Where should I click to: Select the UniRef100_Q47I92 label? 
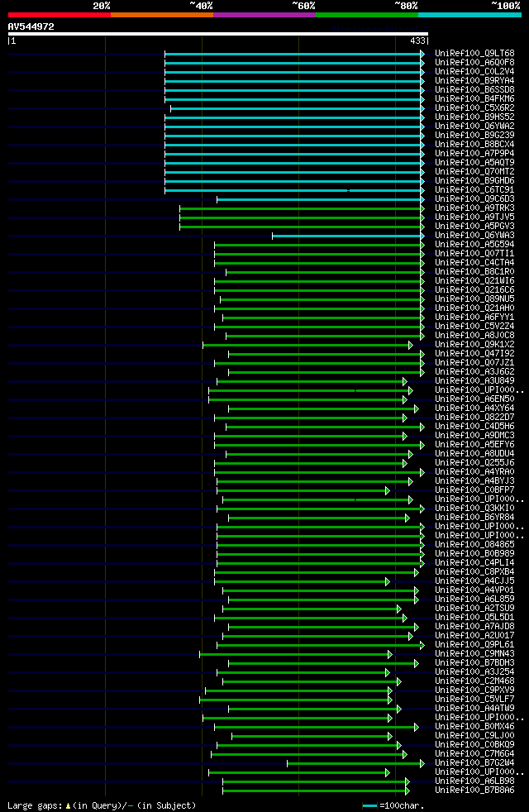(x=474, y=354)
